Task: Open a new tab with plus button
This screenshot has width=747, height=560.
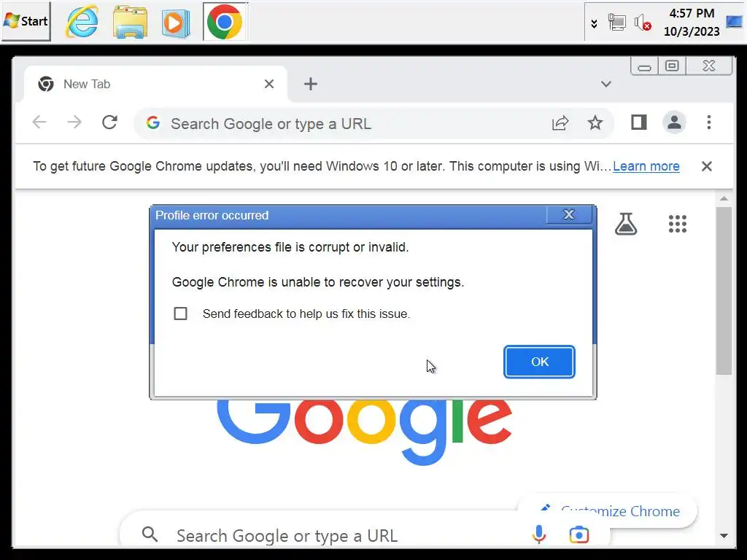Action: click(x=311, y=85)
